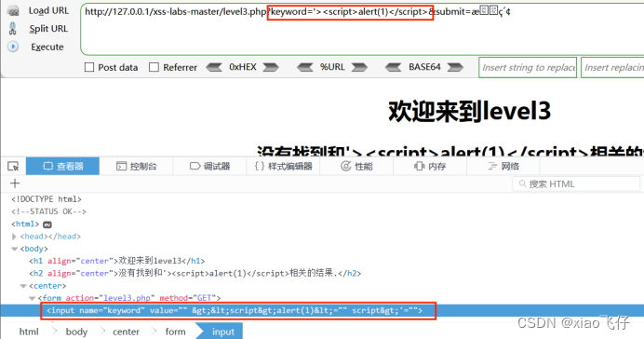
Task: Click the Execute label
Action: click(47, 47)
